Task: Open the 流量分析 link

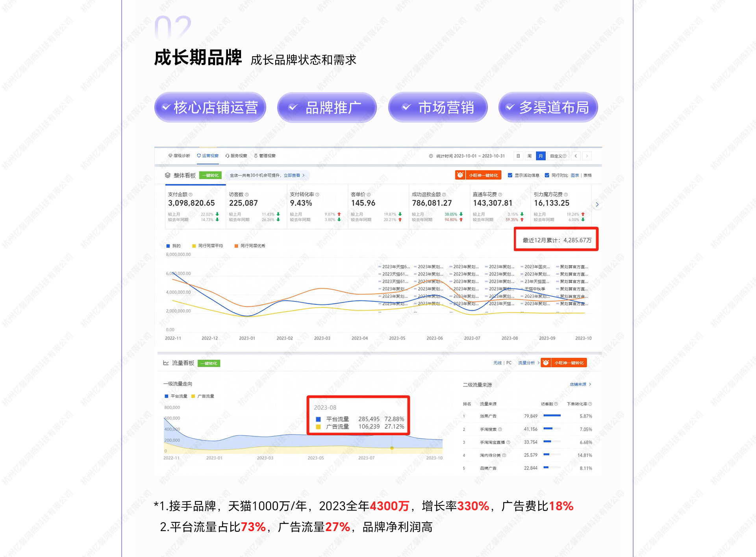Action: click(526, 363)
